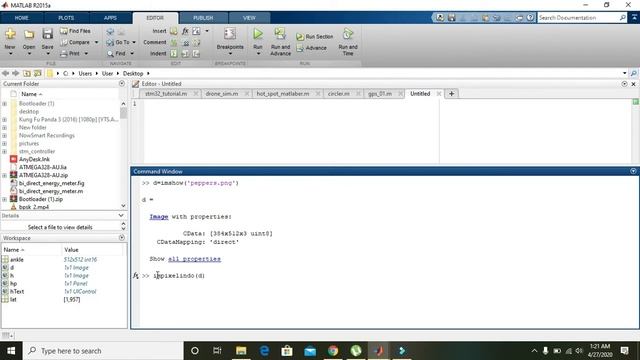Click Run and Advance
Screen dimensions: 640x360
(x=280, y=41)
